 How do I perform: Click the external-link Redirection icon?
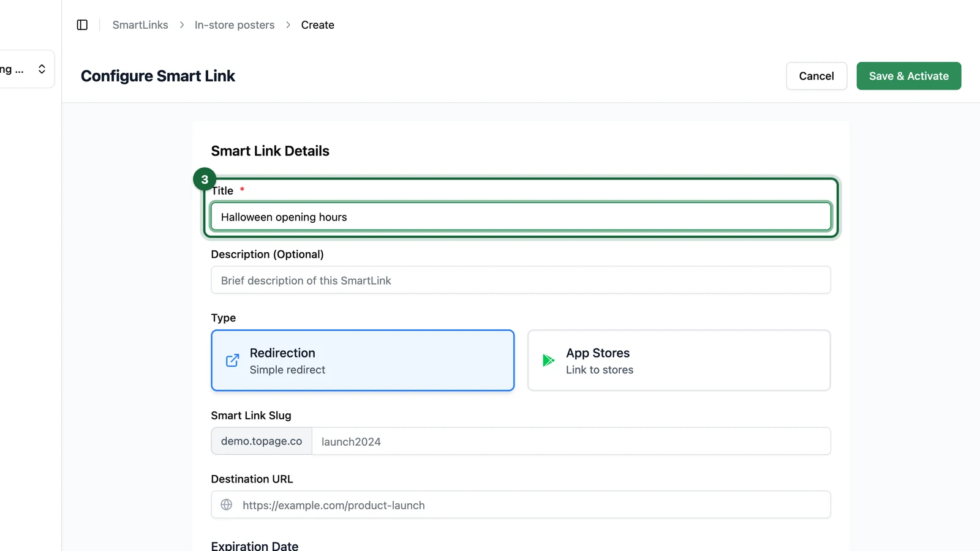233,361
